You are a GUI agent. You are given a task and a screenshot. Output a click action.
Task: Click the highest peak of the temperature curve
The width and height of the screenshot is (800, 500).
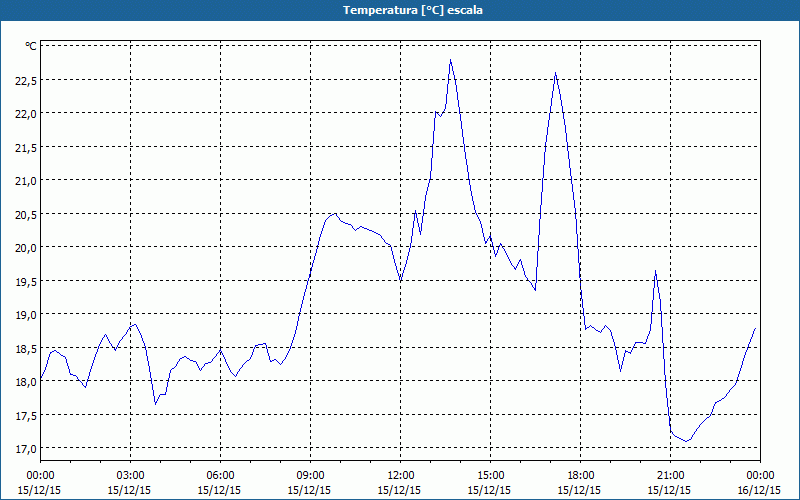pos(450,60)
